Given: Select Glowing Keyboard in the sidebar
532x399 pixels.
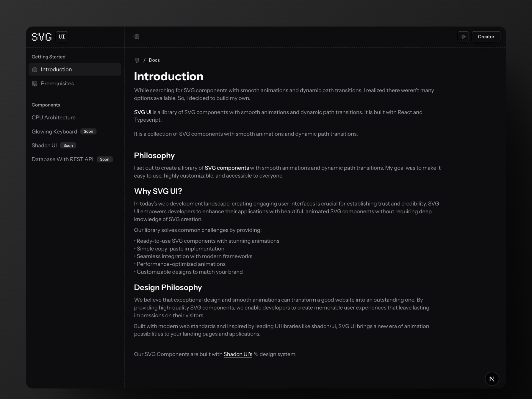Looking at the screenshot, I should coord(54,132).
